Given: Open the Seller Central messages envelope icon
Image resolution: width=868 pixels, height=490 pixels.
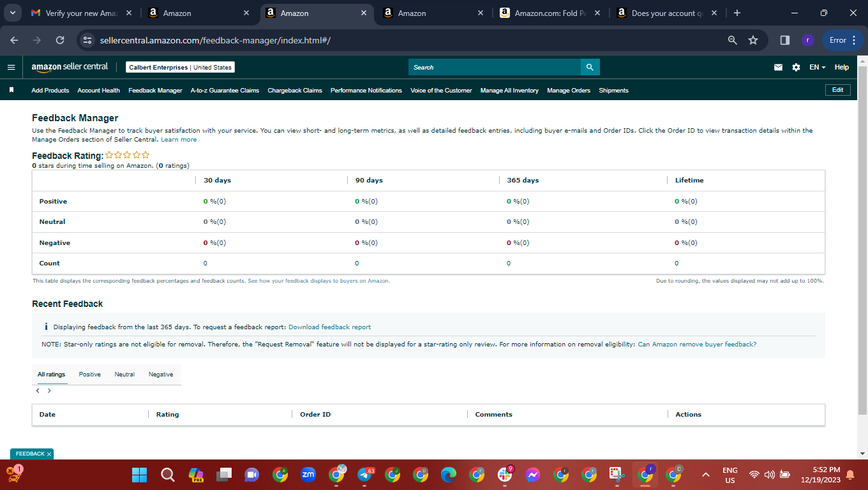Looking at the screenshot, I should (778, 67).
